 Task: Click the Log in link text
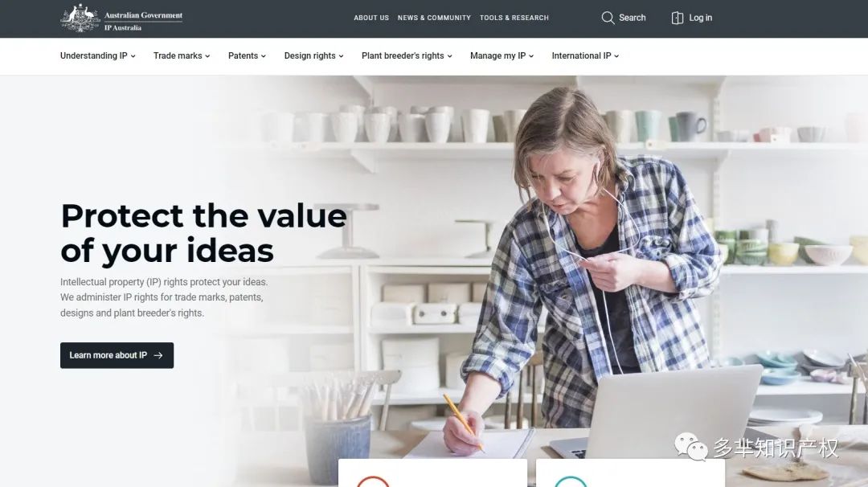700,18
